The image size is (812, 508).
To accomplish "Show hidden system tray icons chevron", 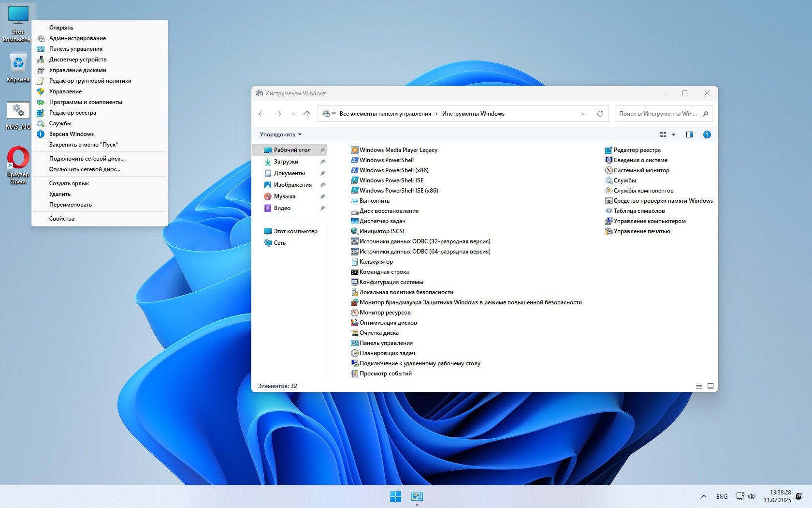I will click(703, 496).
